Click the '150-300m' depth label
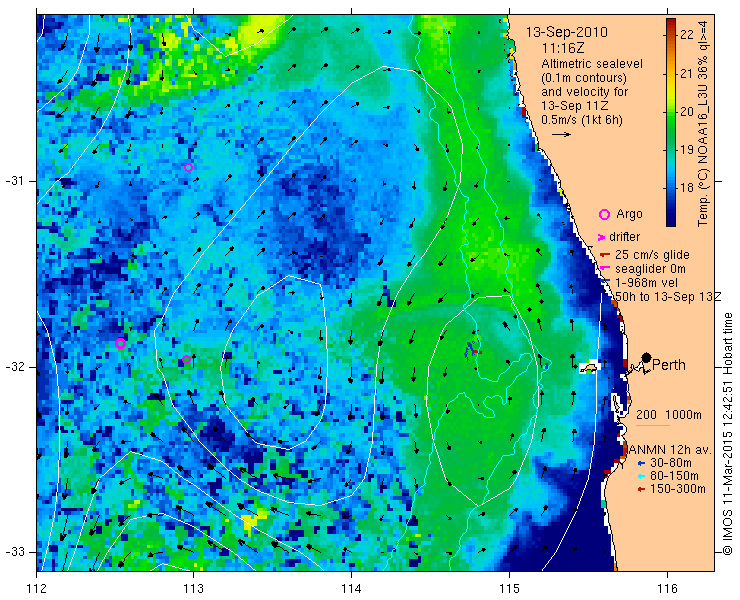 click(x=678, y=489)
